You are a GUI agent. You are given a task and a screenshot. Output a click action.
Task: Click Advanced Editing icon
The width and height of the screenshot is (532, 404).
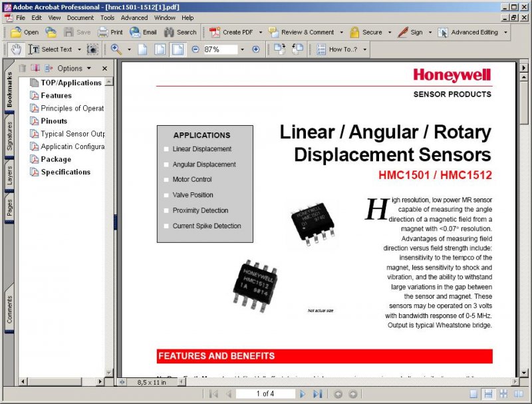[443, 32]
